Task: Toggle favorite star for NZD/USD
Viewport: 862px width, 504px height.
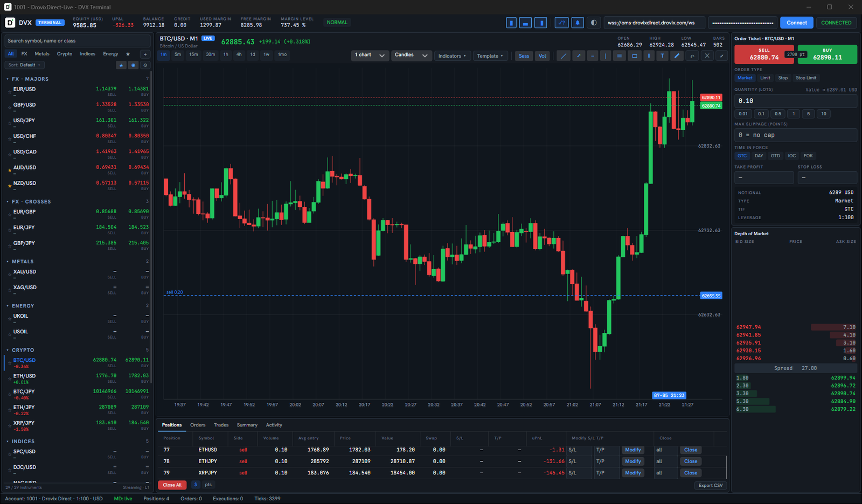Action: point(9,186)
